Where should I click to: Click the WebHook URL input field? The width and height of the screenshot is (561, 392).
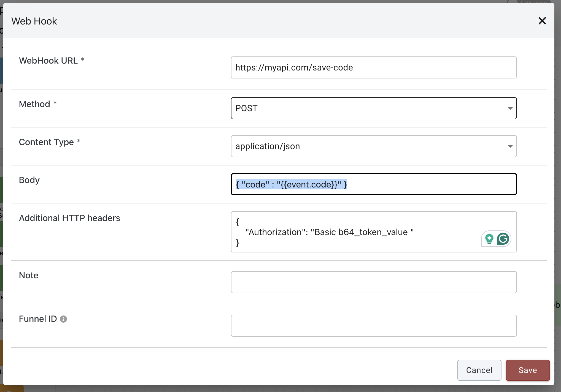coord(373,67)
